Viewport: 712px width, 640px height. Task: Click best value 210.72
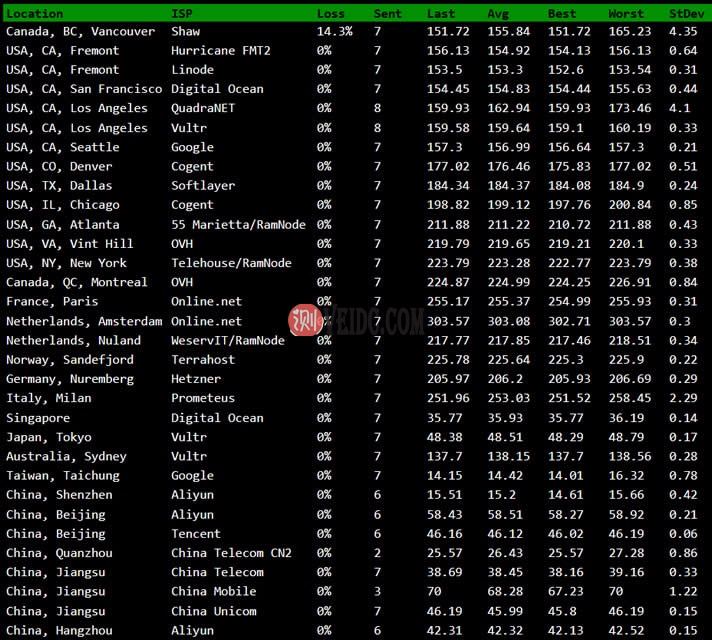pos(569,224)
